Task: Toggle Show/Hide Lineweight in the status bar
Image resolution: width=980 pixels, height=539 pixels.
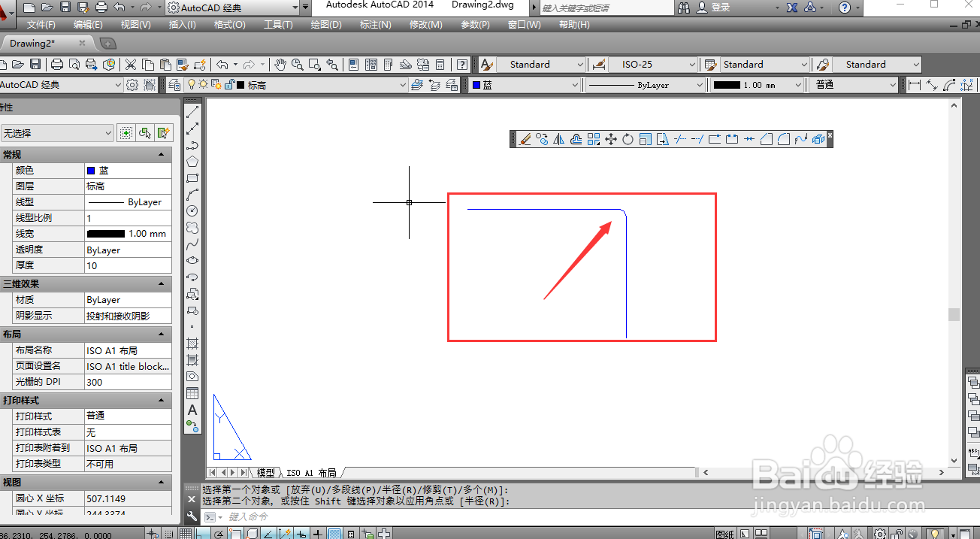Action: pos(317,532)
